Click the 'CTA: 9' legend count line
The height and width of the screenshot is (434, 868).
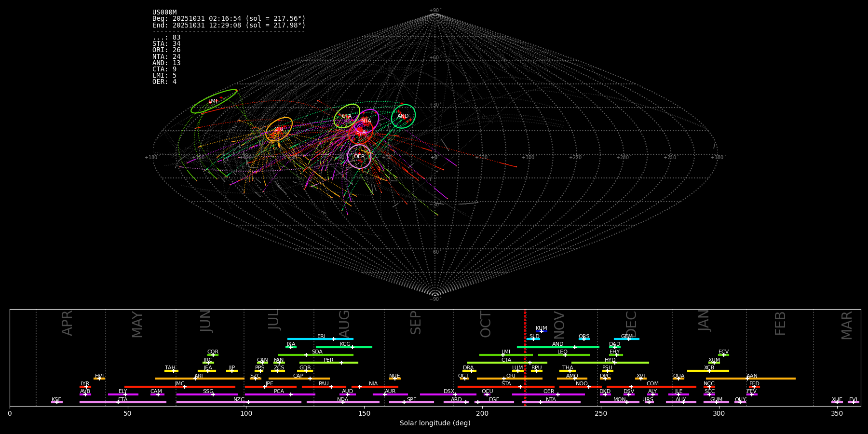[164, 69]
